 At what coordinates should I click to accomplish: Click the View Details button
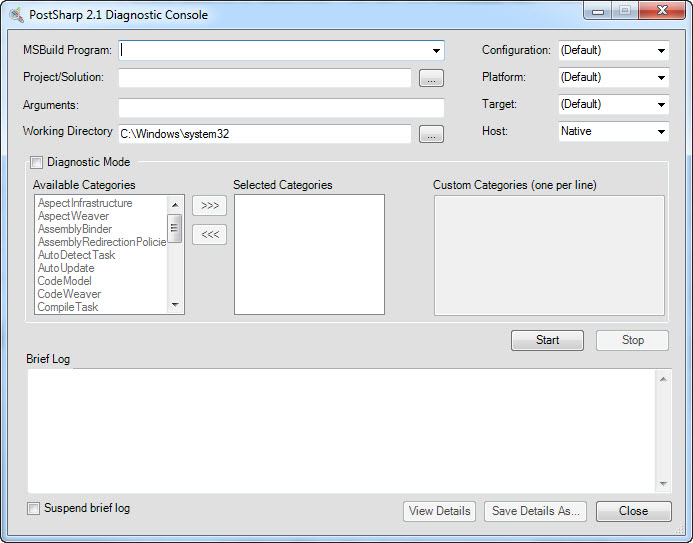tap(439, 511)
